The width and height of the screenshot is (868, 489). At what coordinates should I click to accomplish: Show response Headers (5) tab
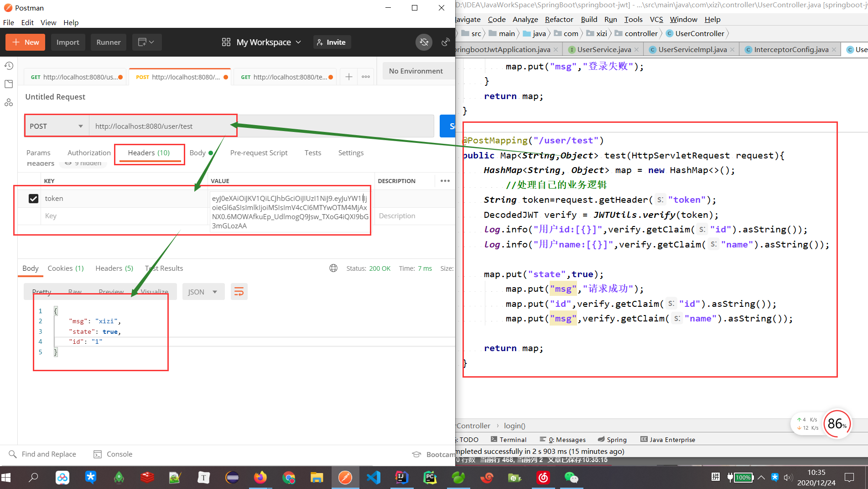pos(114,268)
